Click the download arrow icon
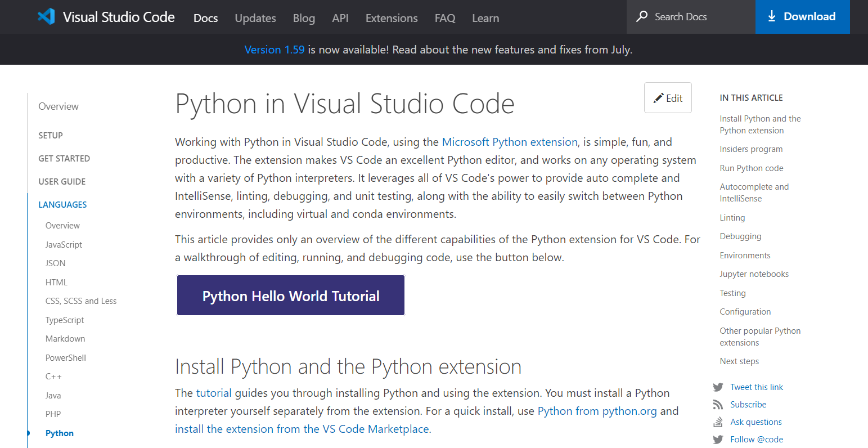This screenshot has height=448, width=868. [772, 16]
